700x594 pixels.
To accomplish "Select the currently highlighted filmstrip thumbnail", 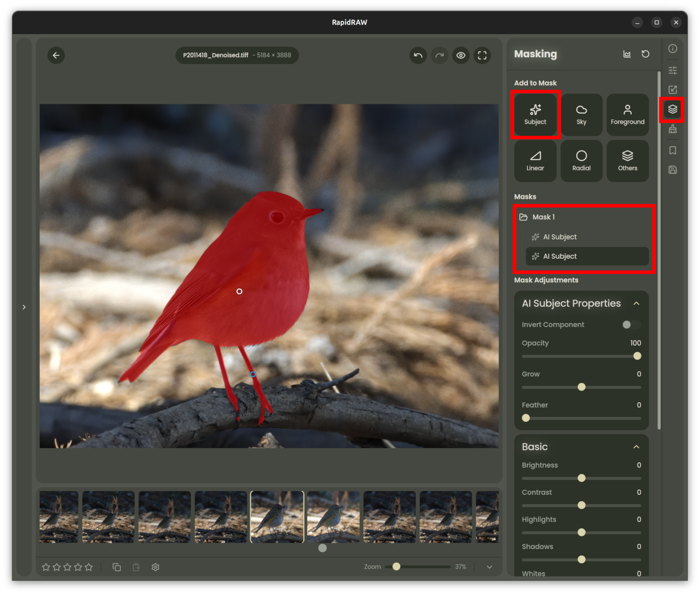I will pyautogui.click(x=277, y=517).
